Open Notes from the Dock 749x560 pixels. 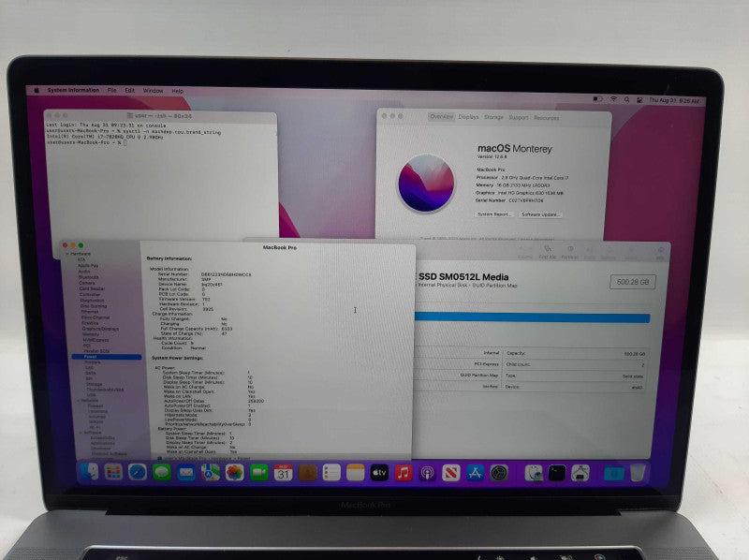[x=356, y=473]
